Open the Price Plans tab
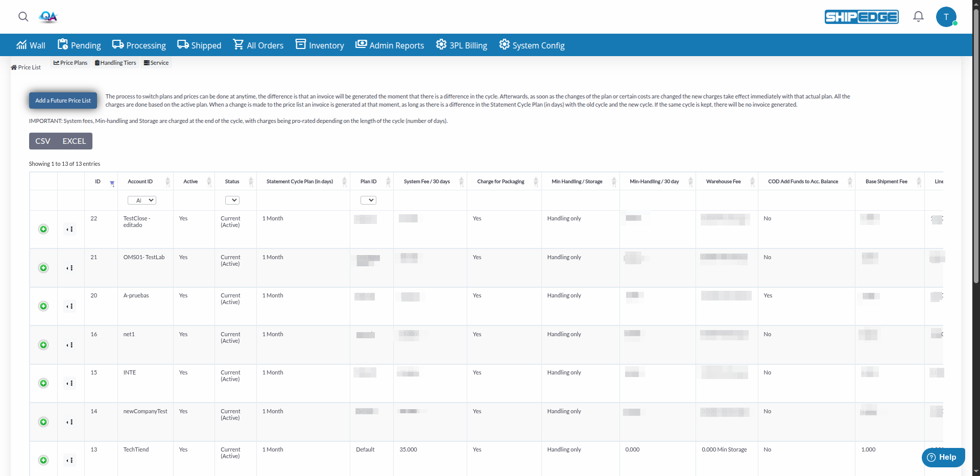 (70, 62)
